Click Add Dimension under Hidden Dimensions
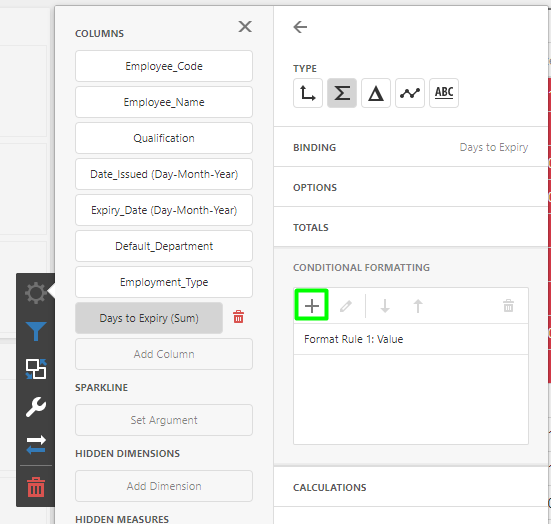The image size is (551, 524). [164, 486]
